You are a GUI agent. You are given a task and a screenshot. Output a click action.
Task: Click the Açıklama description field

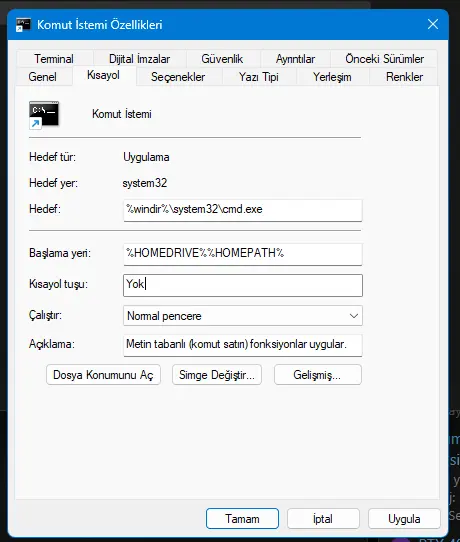pyautogui.click(x=243, y=345)
